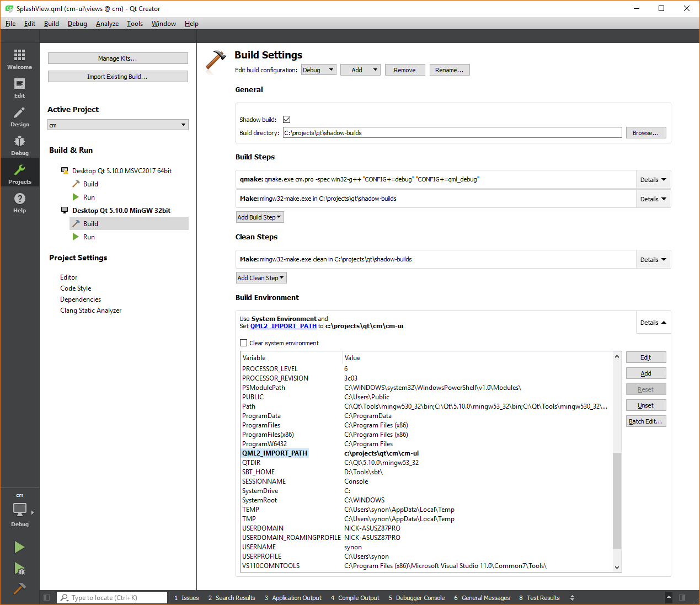Open the Compile Output pane tab

pyautogui.click(x=355, y=598)
